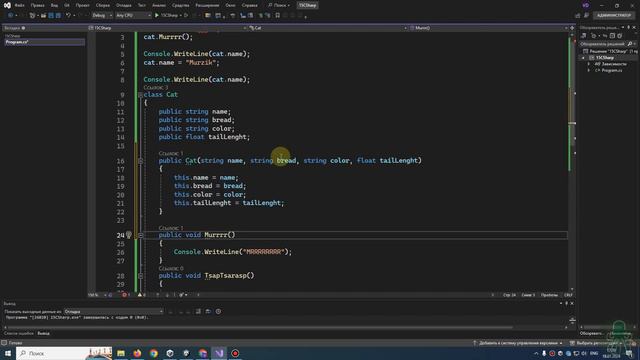This screenshot has height=360, width=640.
Task: Click the АДМИНИСТРАТОР button
Action: (614, 16)
